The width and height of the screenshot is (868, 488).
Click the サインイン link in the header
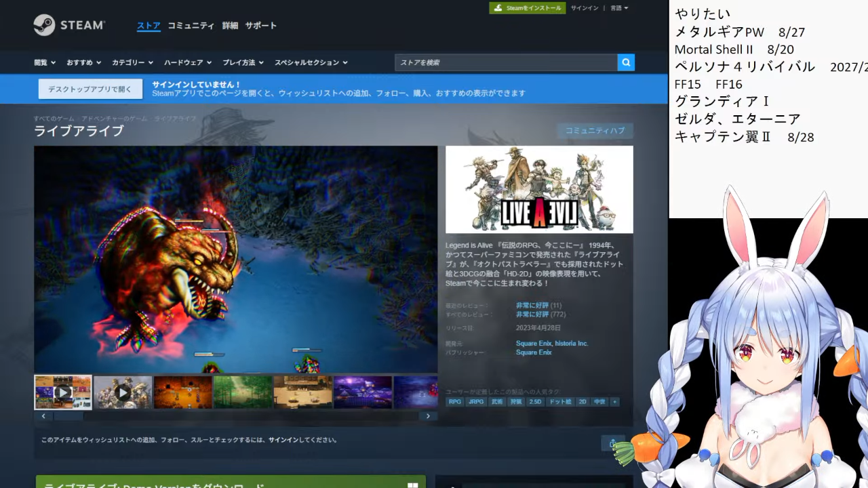(585, 8)
